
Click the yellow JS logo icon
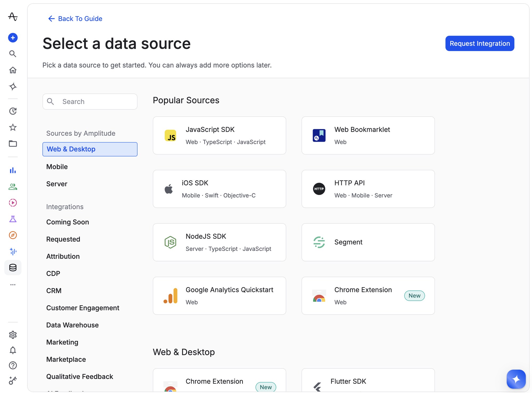tap(171, 135)
